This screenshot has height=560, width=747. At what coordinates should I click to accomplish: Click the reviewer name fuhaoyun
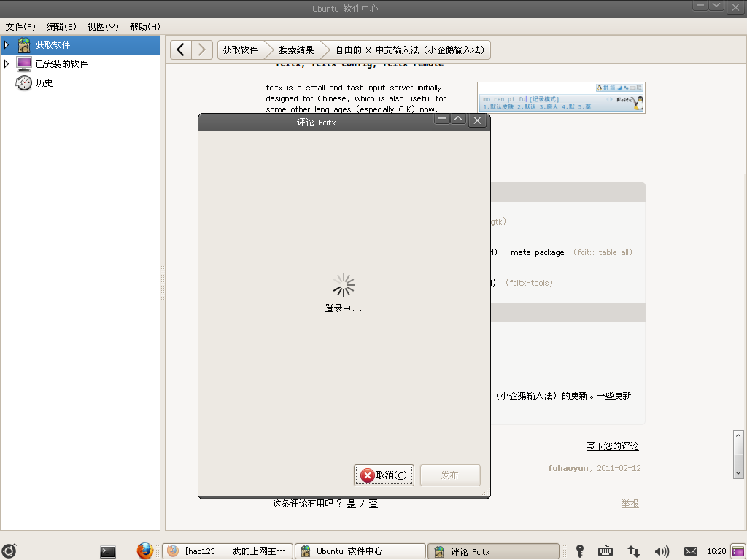click(x=568, y=468)
